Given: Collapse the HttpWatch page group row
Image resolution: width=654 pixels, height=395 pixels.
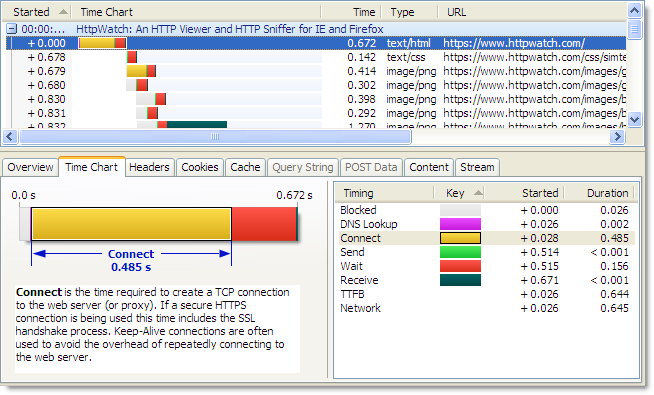Looking at the screenshot, I should 12,29.
